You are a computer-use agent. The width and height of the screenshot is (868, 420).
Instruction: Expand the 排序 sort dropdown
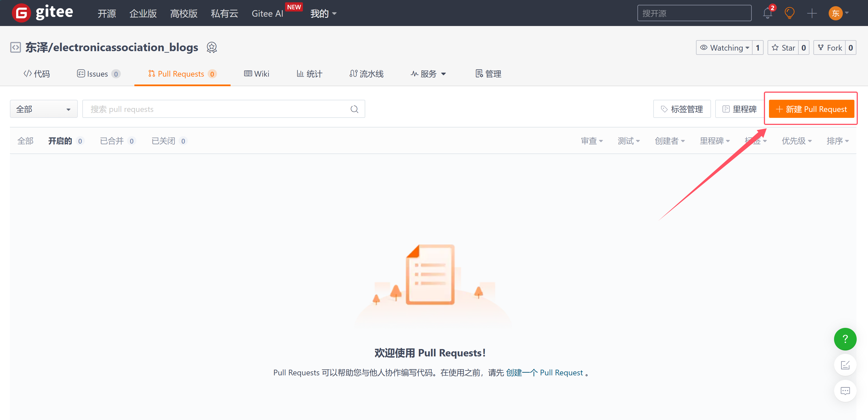(838, 141)
